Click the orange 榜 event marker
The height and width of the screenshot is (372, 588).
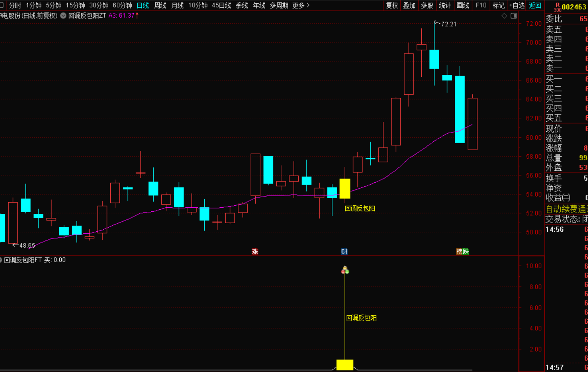[x=459, y=251]
